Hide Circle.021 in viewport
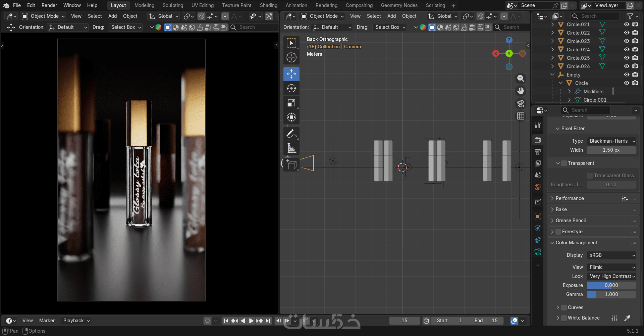 point(627,24)
